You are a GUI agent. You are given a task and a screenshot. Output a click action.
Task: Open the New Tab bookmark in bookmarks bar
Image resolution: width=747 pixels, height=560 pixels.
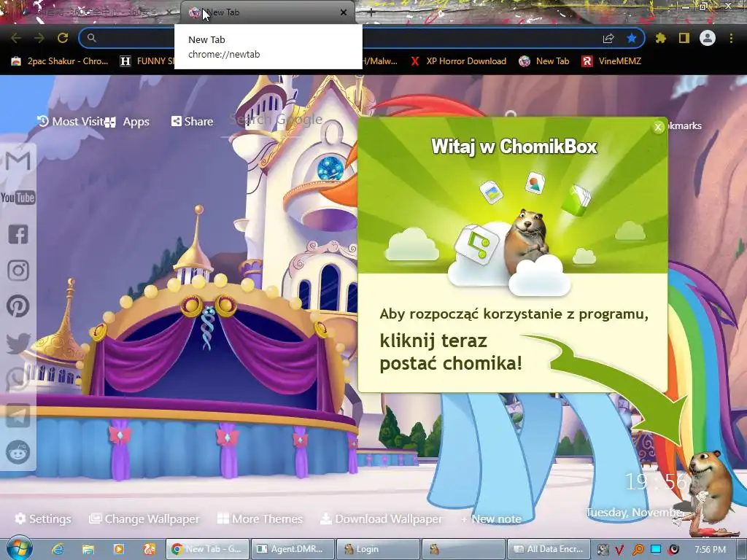pos(544,61)
